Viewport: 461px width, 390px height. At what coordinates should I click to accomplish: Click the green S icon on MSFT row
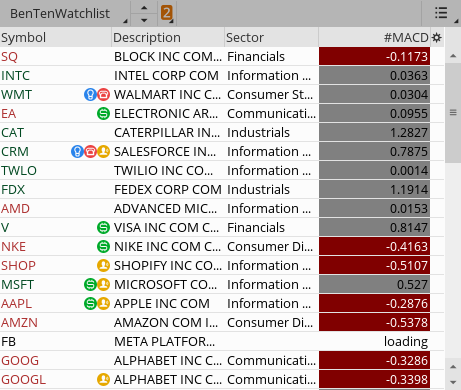point(90,285)
